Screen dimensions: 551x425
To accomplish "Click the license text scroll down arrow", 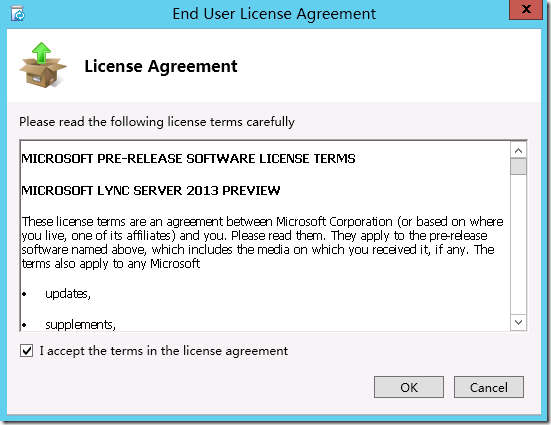I will coord(518,322).
